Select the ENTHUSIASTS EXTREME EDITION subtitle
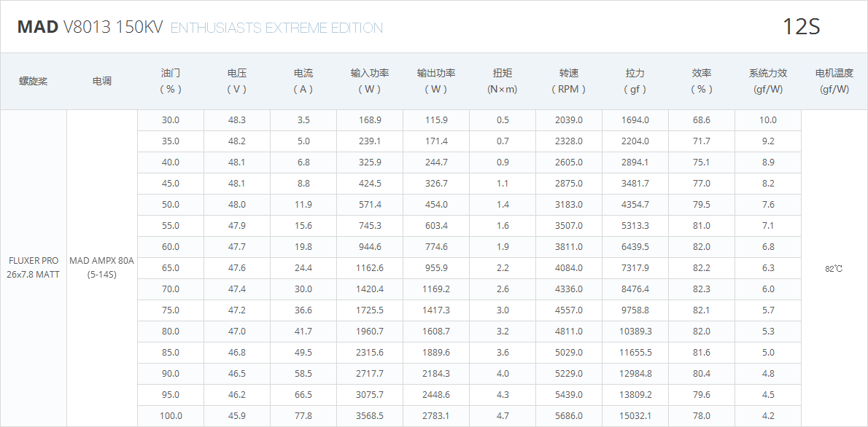Screen dimensions: 868x427 (276, 28)
